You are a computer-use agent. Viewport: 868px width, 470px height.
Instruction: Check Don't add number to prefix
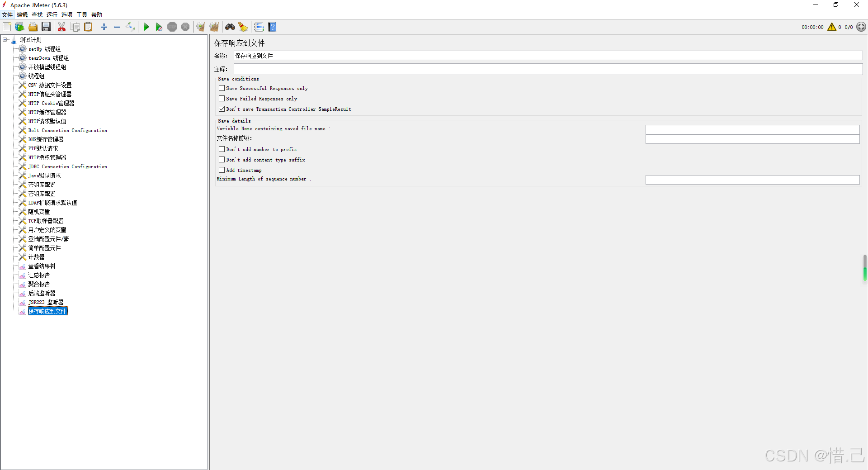(x=222, y=149)
